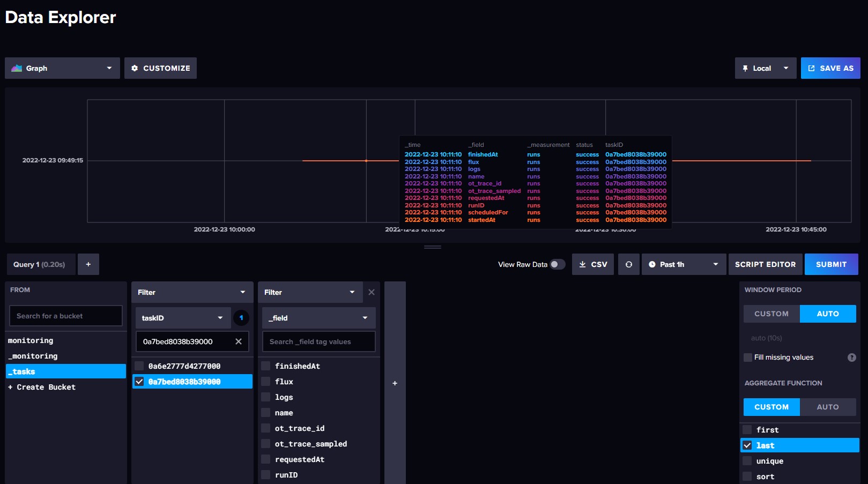
Task: Select the monitoring bucket
Action: pyautogui.click(x=66, y=340)
